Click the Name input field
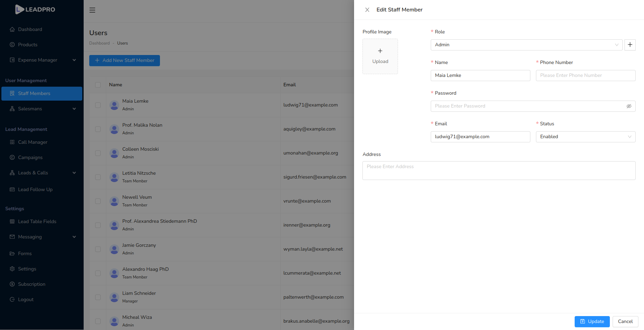 [480, 75]
